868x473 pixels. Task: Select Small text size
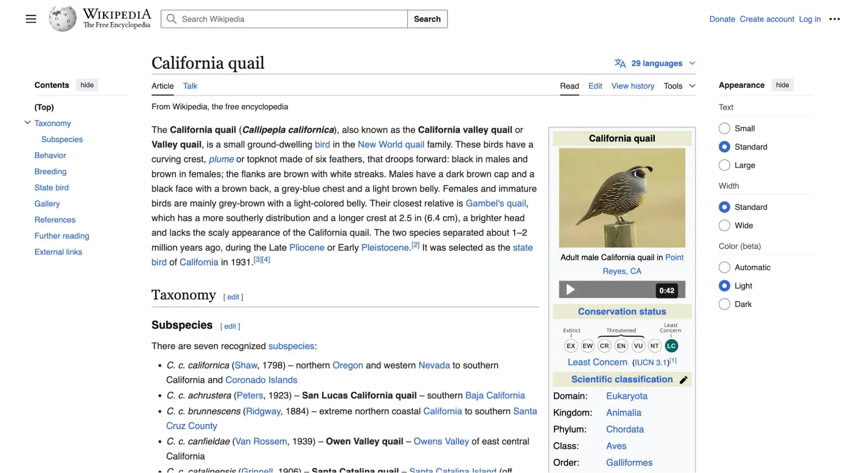[x=724, y=129]
